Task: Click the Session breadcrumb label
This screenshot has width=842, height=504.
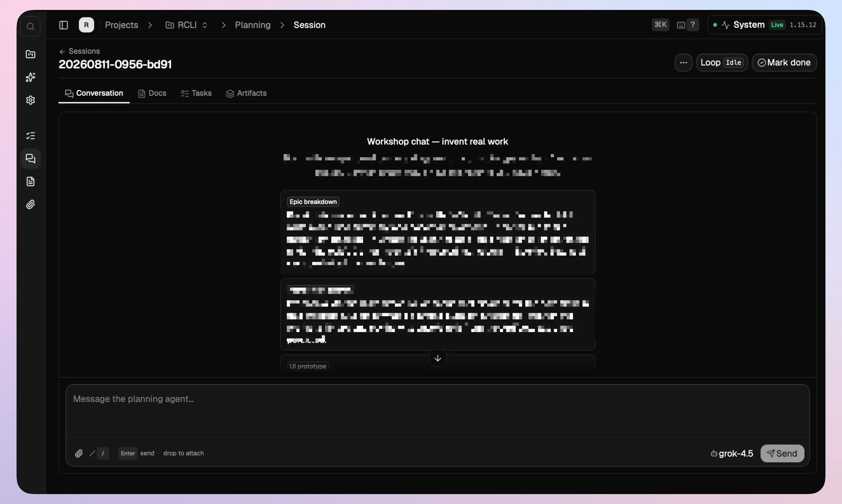Action: [309, 25]
